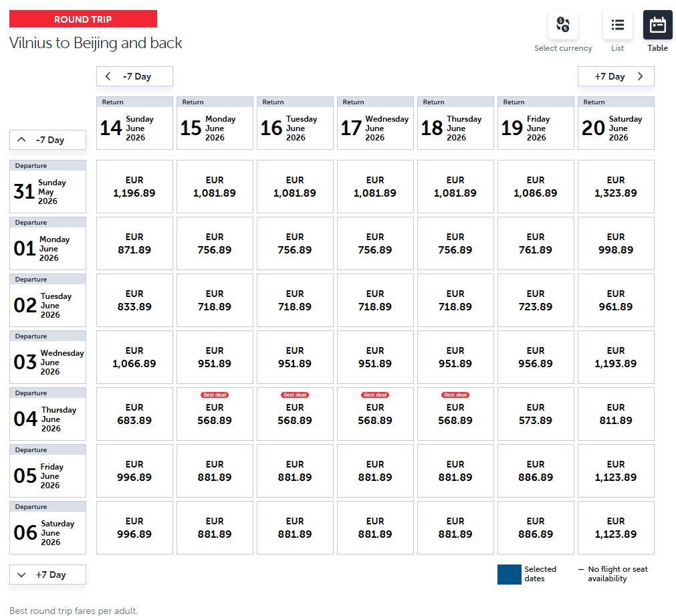676x616 pixels.
Task: Click up chevron for earlier departure dates
Action: (x=21, y=140)
